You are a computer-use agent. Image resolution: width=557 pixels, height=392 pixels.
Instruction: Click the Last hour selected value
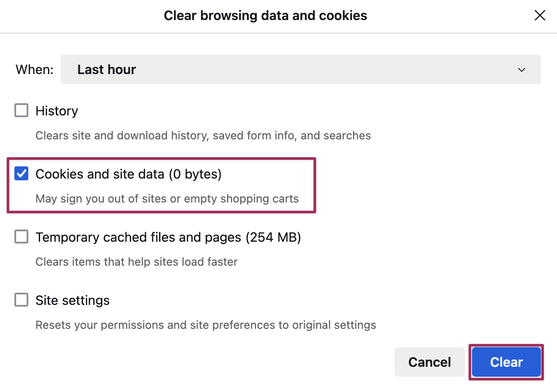tap(107, 70)
